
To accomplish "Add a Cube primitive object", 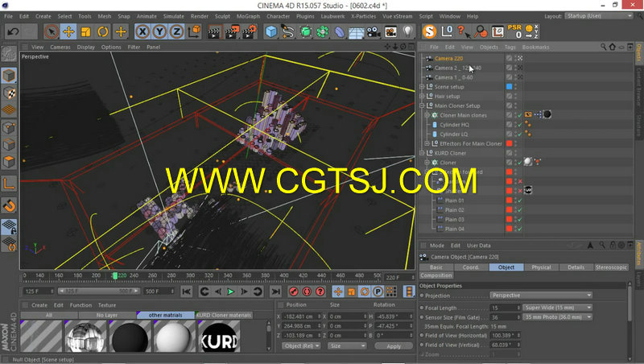I will pyautogui.click(x=271, y=31).
